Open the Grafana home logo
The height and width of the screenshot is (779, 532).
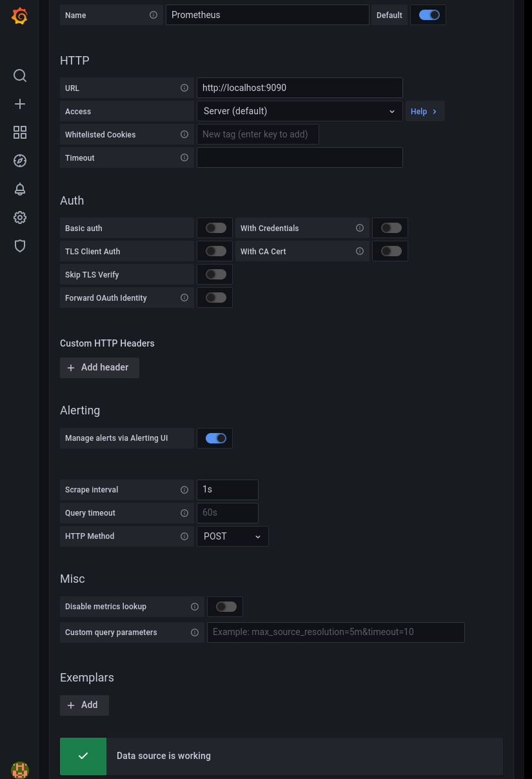[19, 15]
